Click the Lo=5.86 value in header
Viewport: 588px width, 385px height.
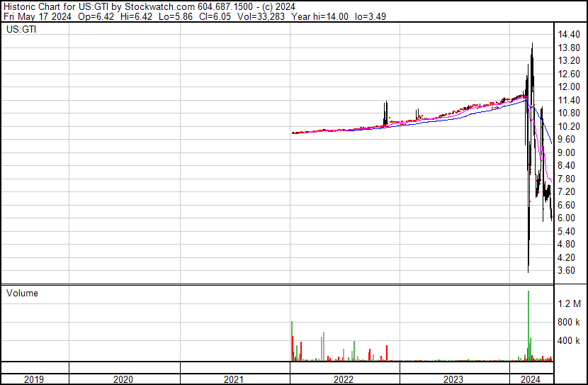[x=176, y=16]
